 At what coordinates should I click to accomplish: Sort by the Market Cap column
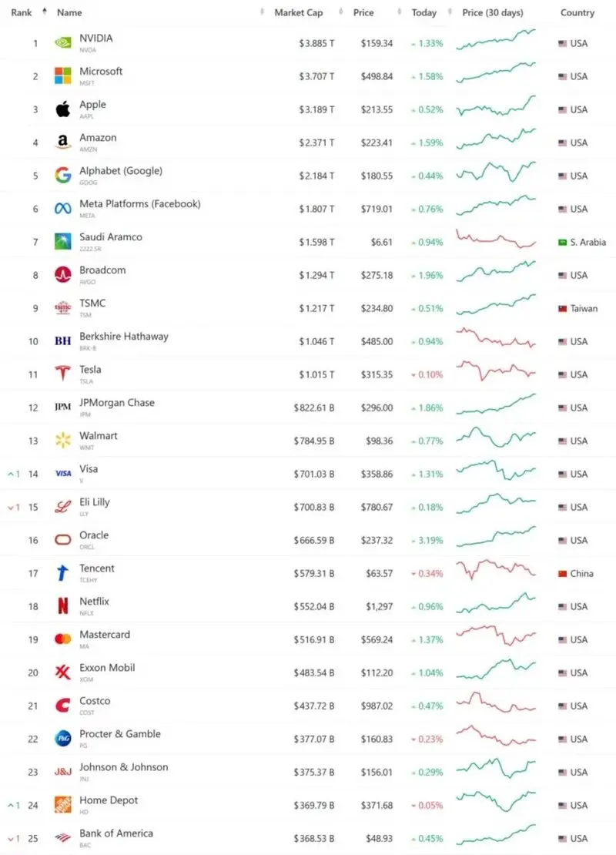[x=298, y=12]
